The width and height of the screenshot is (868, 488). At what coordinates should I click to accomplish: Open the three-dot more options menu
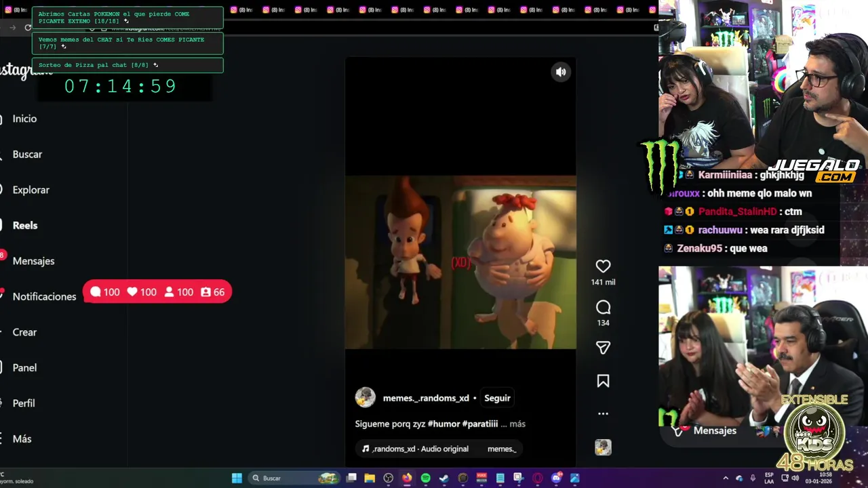[603, 413]
